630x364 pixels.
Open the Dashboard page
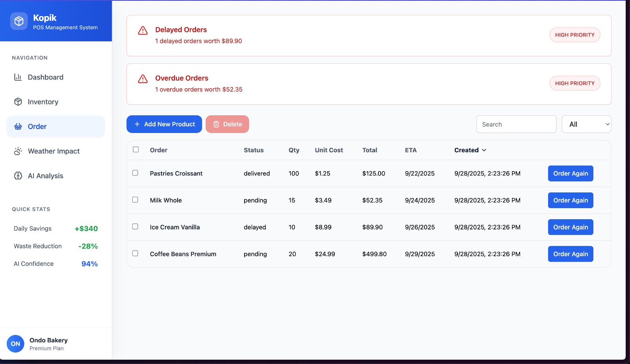56,77
